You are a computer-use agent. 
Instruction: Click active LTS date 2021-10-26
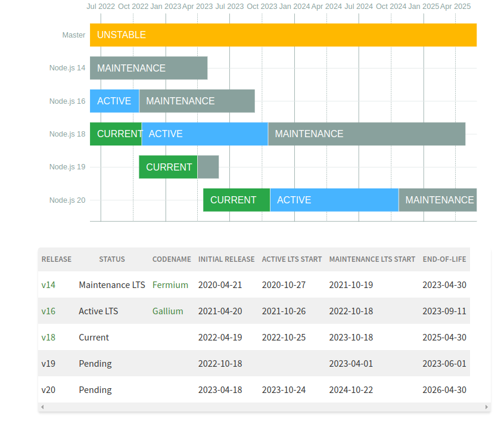pos(284,311)
